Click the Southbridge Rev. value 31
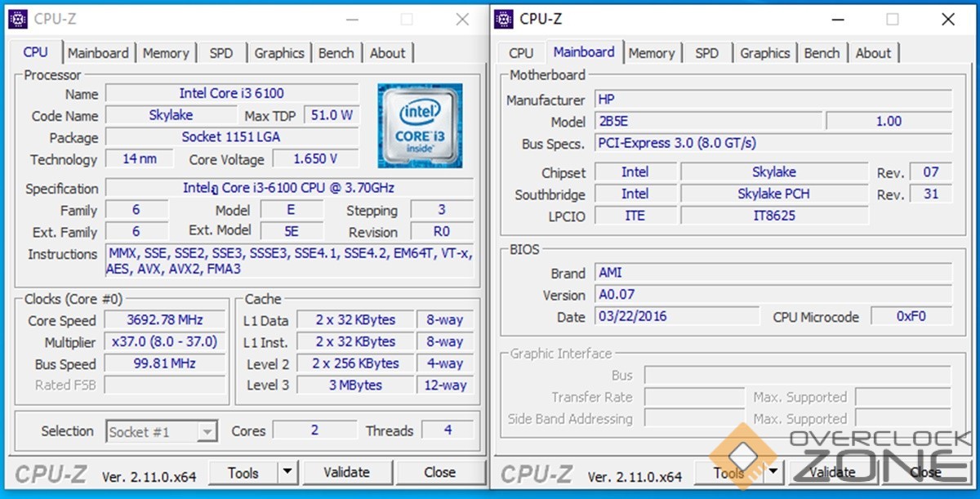980x499 pixels. pyautogui.click(x=931, y=194)
